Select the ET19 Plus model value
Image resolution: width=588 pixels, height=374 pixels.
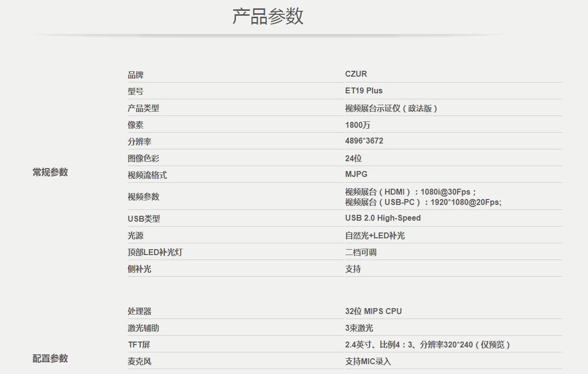tap(364, 90)
